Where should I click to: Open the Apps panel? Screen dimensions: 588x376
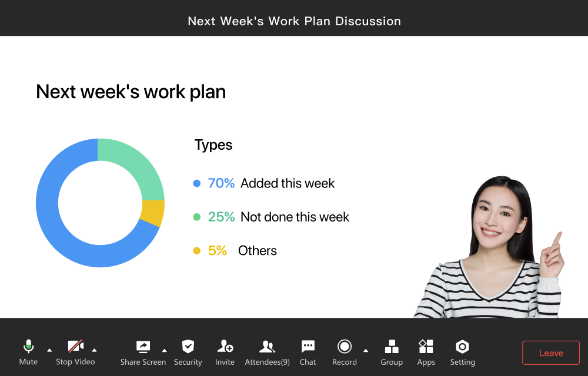[426, 352]
